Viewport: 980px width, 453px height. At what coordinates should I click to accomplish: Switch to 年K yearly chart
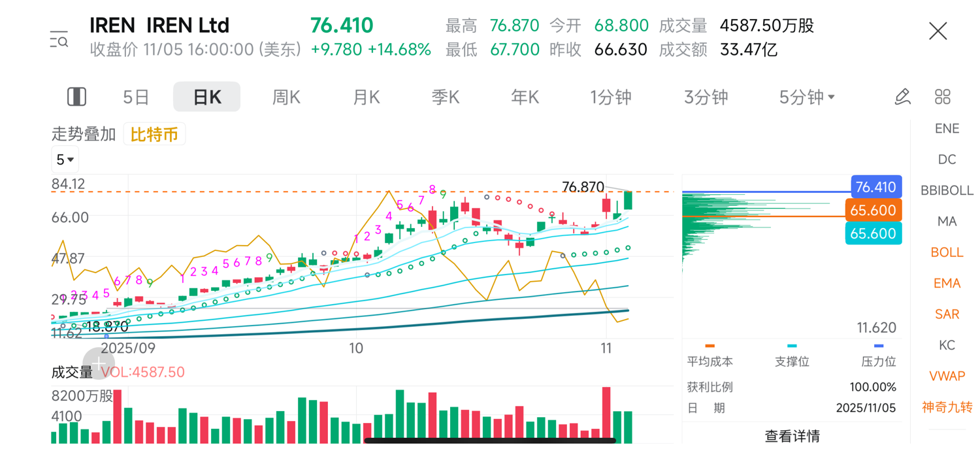525,97
